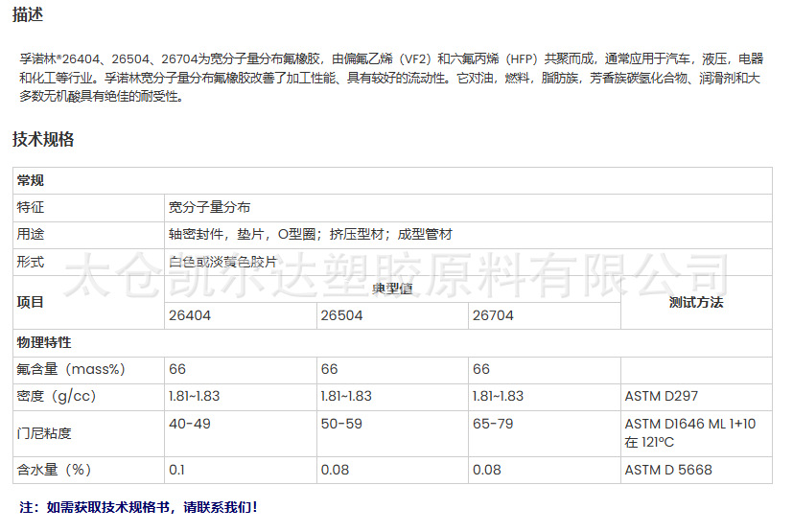Image resolution: width=793 pixels, height=532 pixels.
Task: Click the 测试方法 column header
Action: 696,302
